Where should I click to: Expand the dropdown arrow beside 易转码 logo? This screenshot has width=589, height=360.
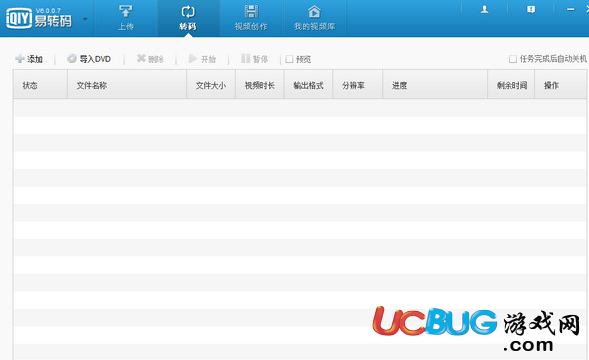coord(85,19)
